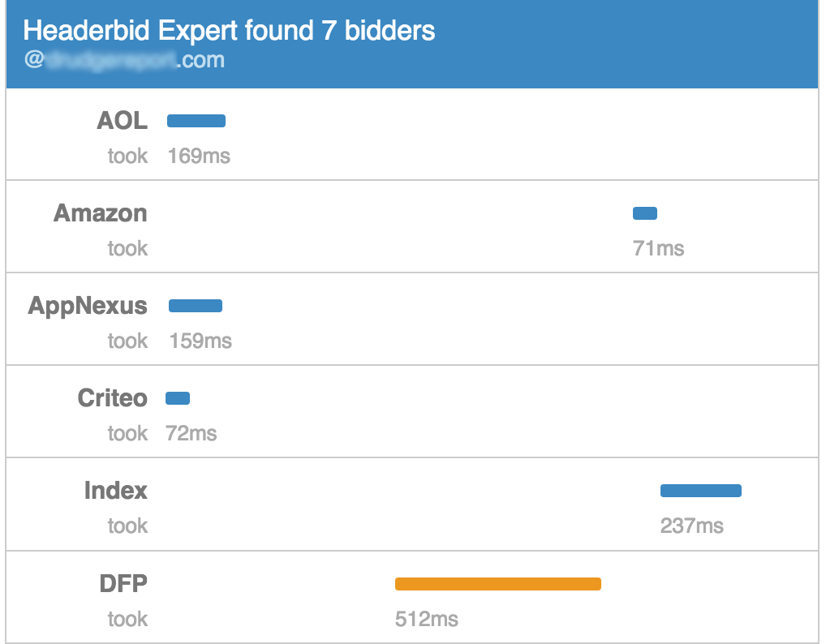Click the AppNexus blue timing bar
Image resolution: width=826 pixels, height=644 pixels.
click(196, 306)
